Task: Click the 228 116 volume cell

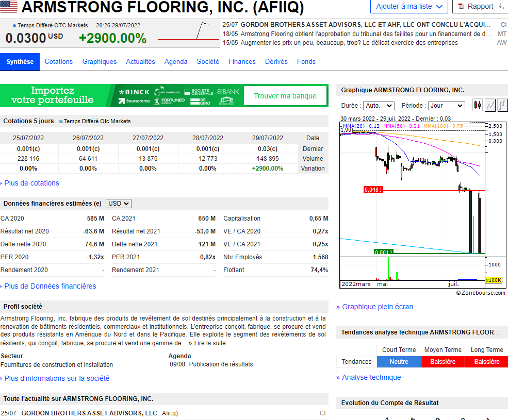Action: pos(28,159)
